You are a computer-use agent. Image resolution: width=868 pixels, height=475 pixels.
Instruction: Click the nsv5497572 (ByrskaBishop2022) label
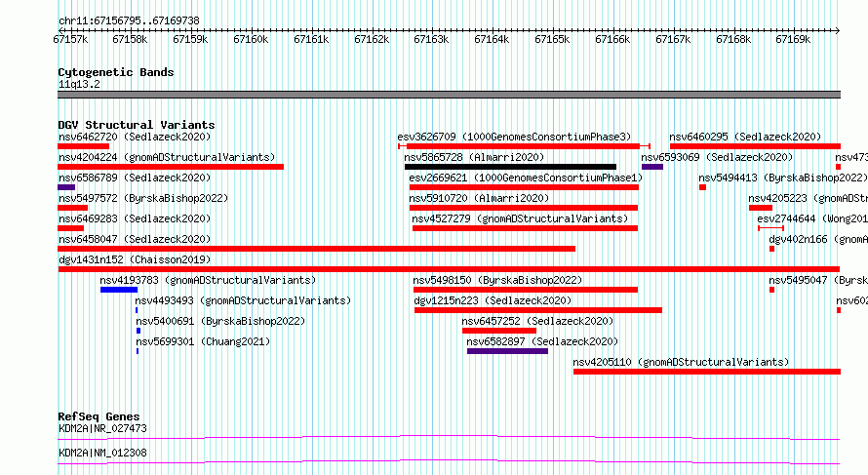click(x=143, y=198)
